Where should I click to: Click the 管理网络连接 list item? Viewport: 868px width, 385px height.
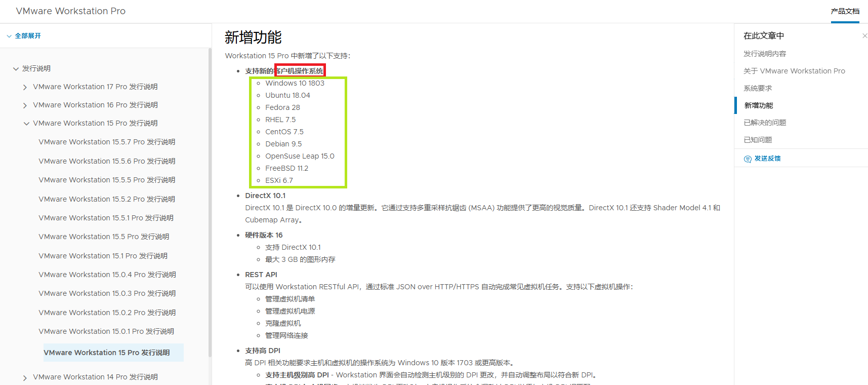286,335
